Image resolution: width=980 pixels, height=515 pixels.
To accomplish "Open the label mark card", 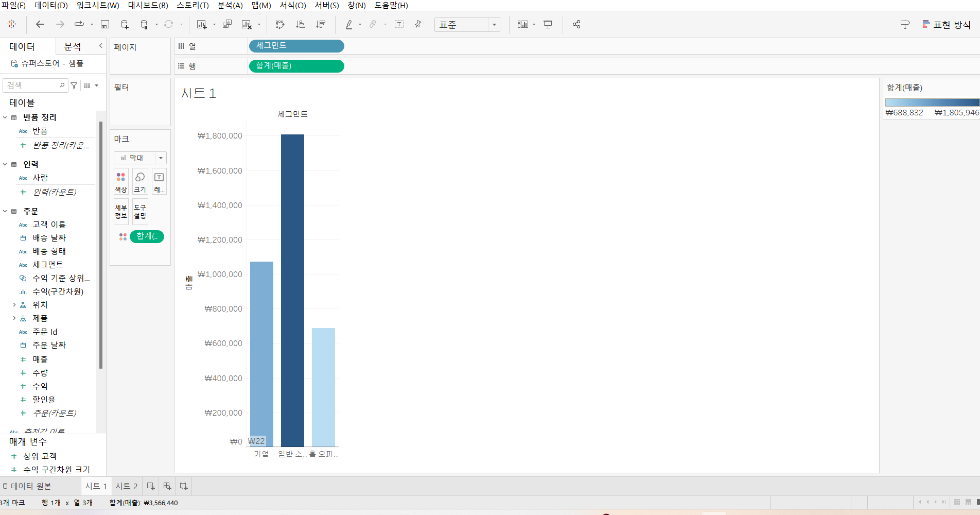I will coord(159,182).
